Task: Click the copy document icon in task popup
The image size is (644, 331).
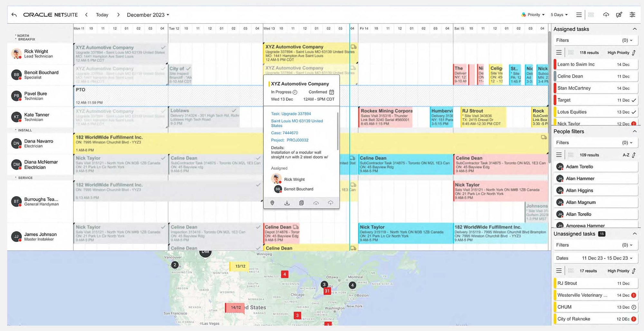Action: tap(301, 203)
